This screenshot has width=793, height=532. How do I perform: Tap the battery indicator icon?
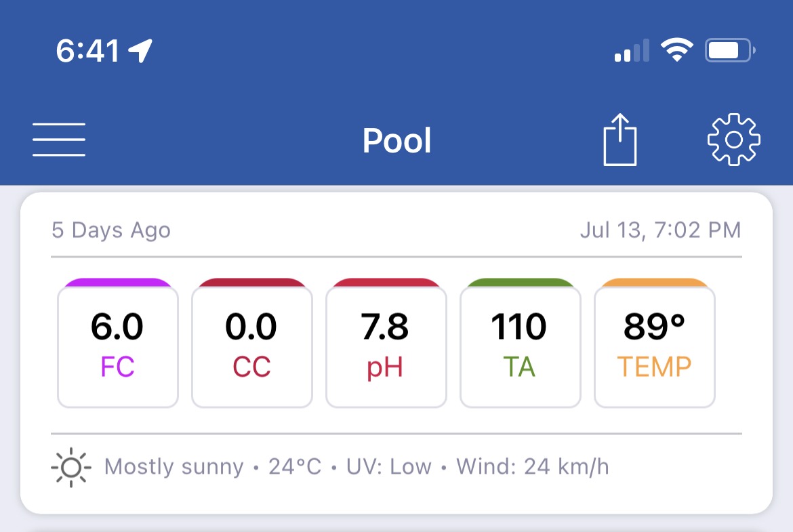(x=730, y=50)
